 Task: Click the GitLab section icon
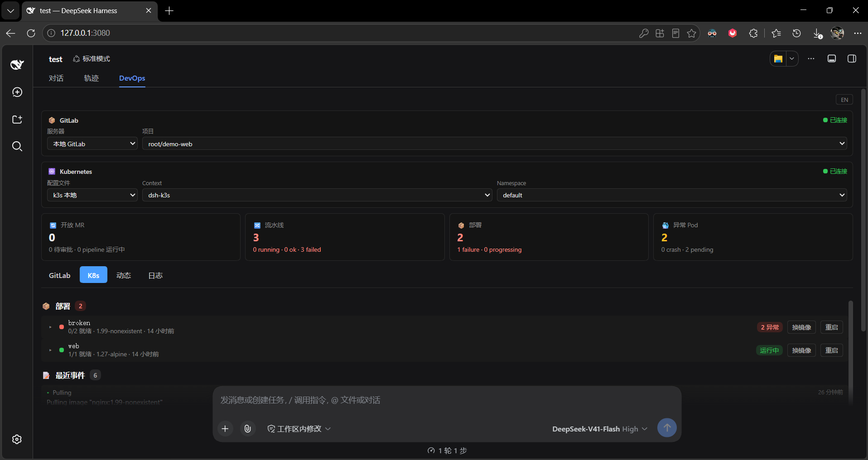[52, 120]
